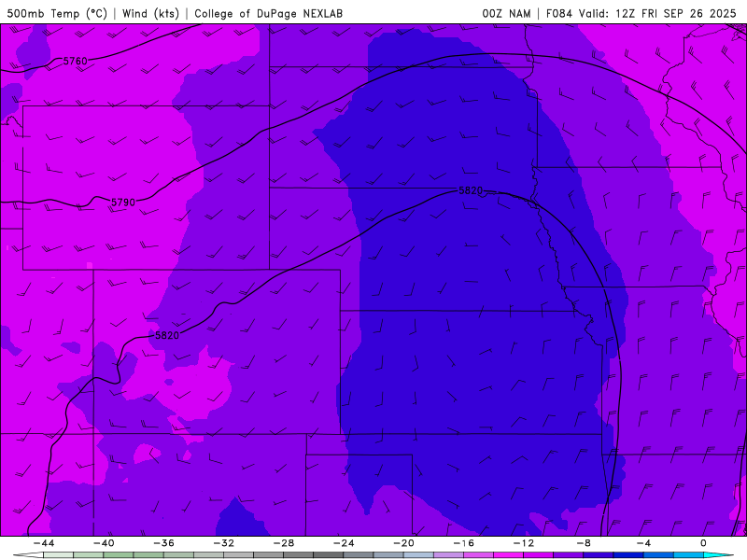Click the "College of DuPage NEXLAB" credit
Viewport: 747px width, 560px height.
click(x=268, y=13)
